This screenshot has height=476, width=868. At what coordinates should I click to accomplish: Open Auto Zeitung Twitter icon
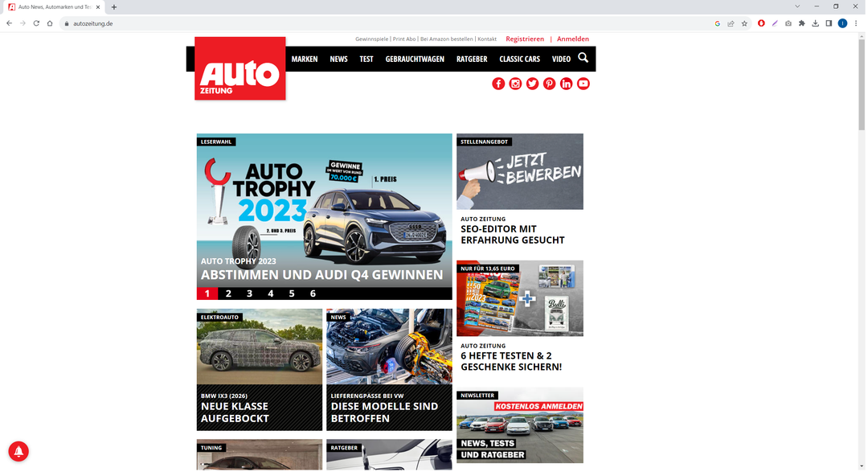[x=534, y=84]
